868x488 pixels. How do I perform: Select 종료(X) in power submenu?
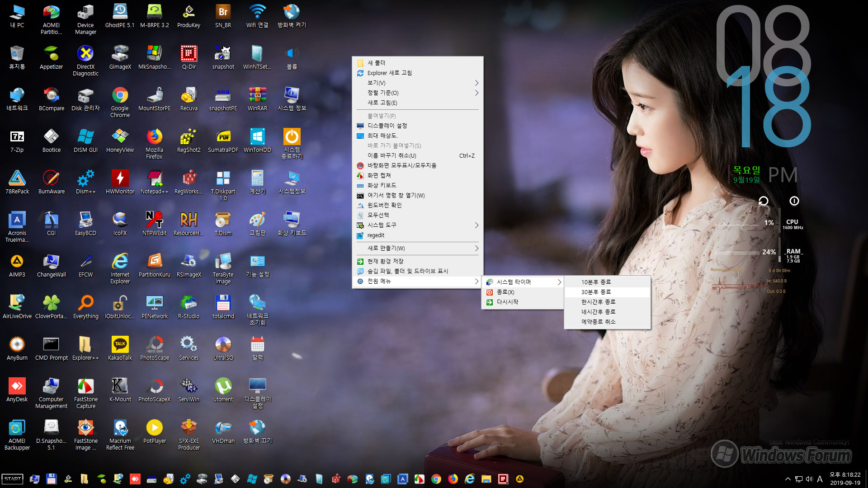(523, 292)
